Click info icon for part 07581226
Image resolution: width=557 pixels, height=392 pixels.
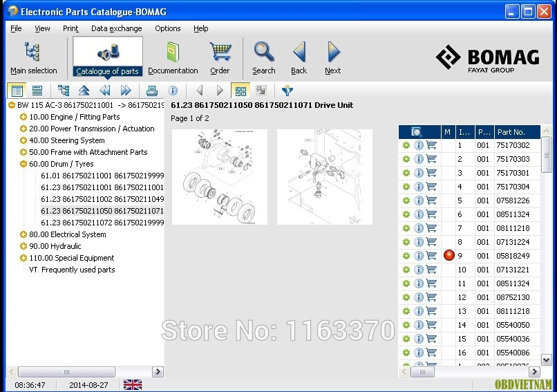(x=419, y=200)
